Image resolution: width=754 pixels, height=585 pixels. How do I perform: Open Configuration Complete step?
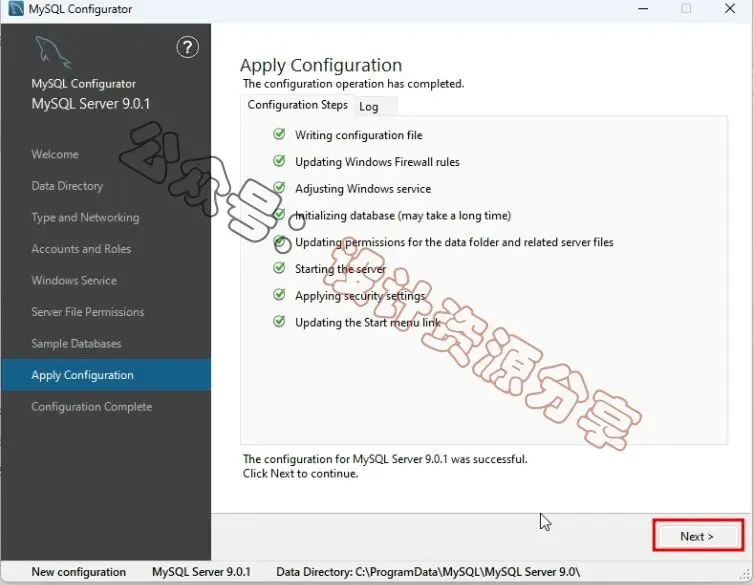tap(91, 407)
